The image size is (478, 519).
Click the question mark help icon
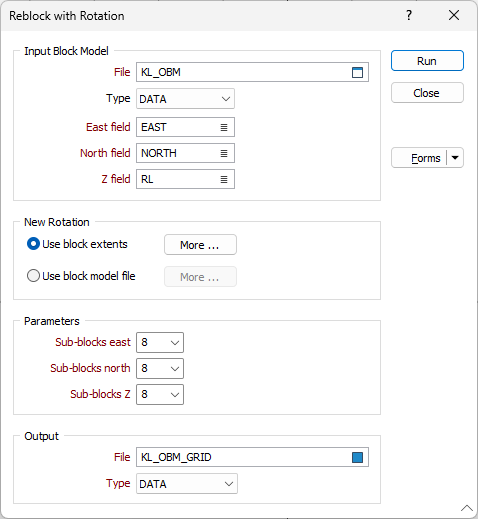pyautogui.click(x=409, y=15)
